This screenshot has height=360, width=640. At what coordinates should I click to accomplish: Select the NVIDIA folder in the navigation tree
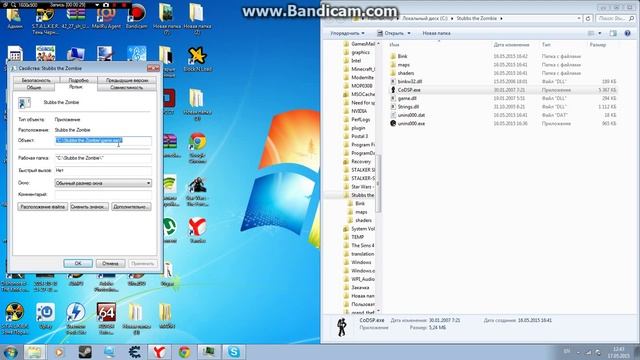coord(356,111)
